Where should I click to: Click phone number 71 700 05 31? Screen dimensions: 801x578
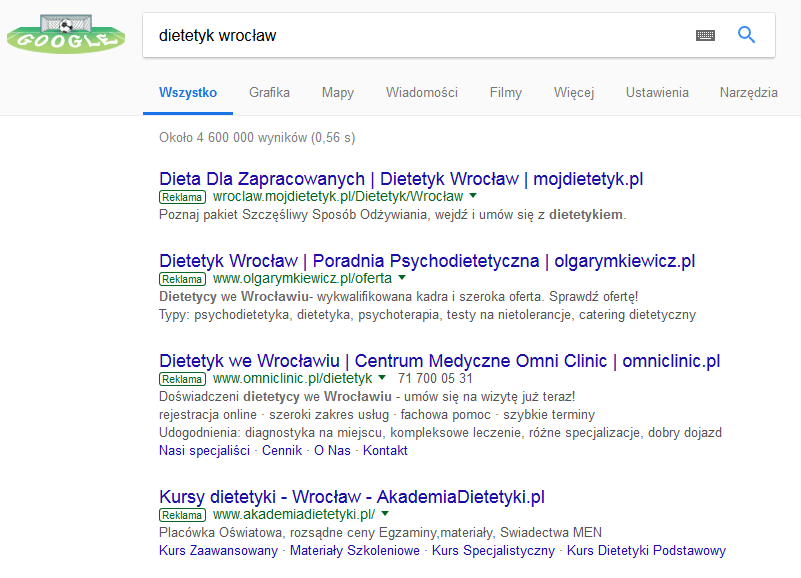(435, 378)
